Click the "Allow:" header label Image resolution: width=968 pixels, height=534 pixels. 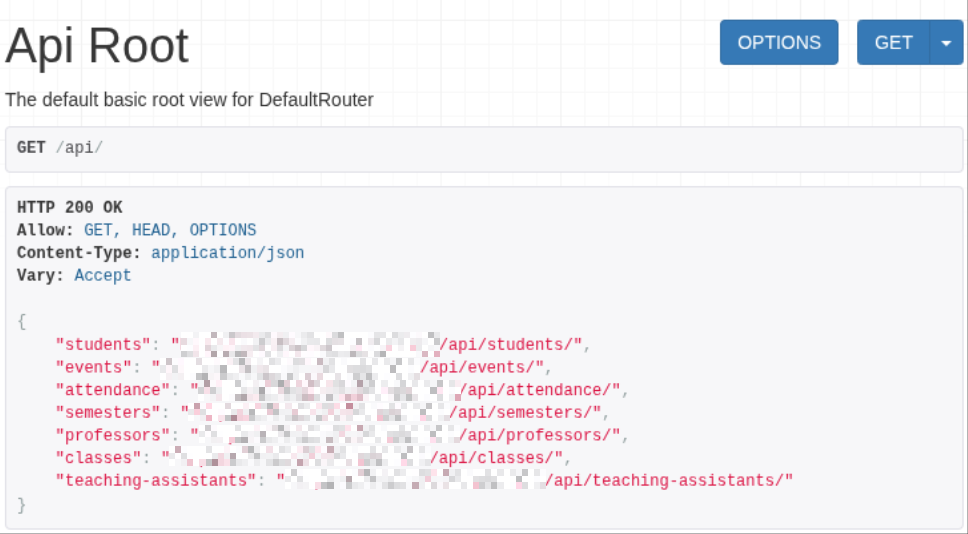click(x=46, y=230)
